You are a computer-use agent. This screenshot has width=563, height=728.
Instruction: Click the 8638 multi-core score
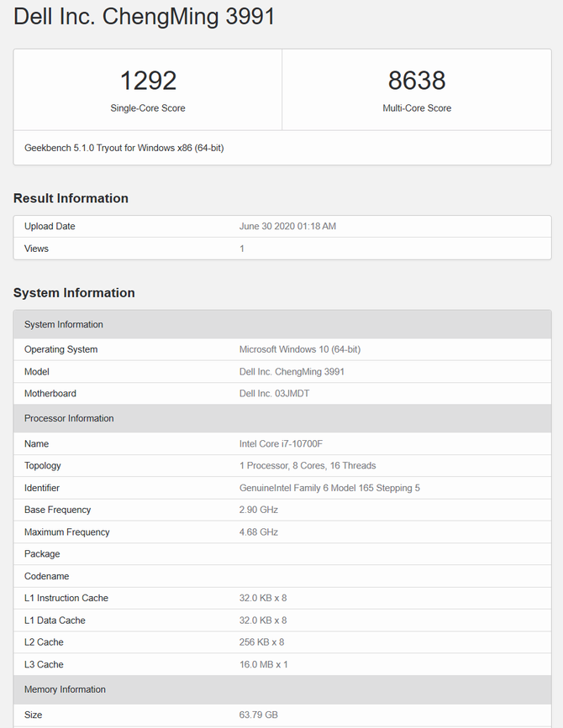coord(417,81)
